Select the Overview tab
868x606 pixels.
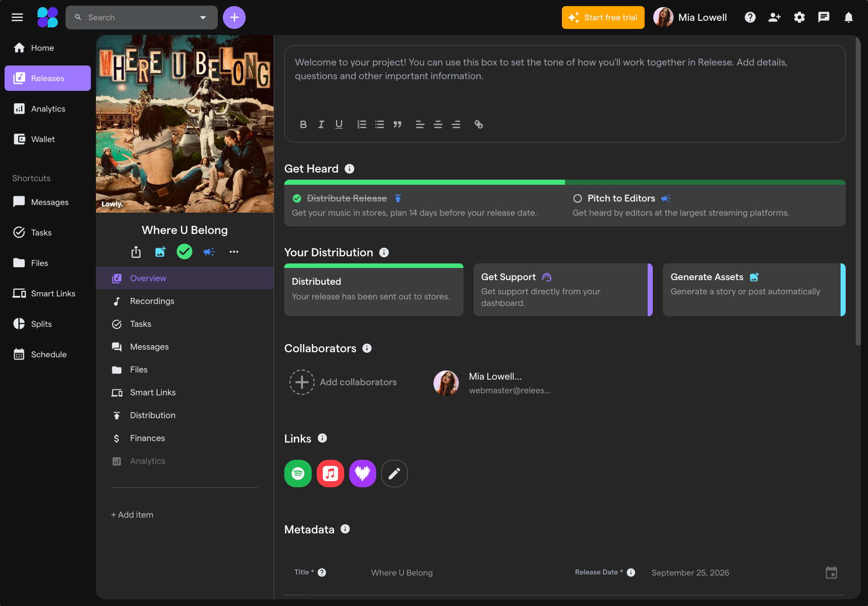[x=185, y=278]
